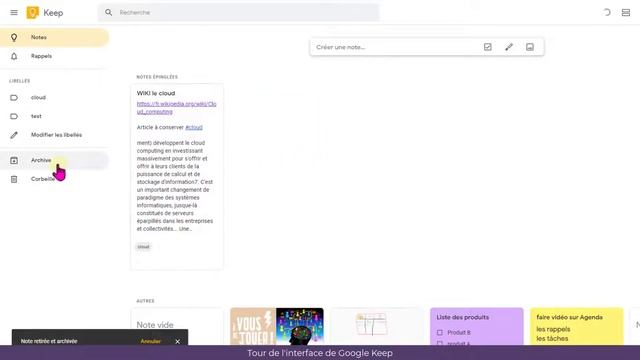
Task: Switch to list view layout icon
Action: tap(626, 13)
